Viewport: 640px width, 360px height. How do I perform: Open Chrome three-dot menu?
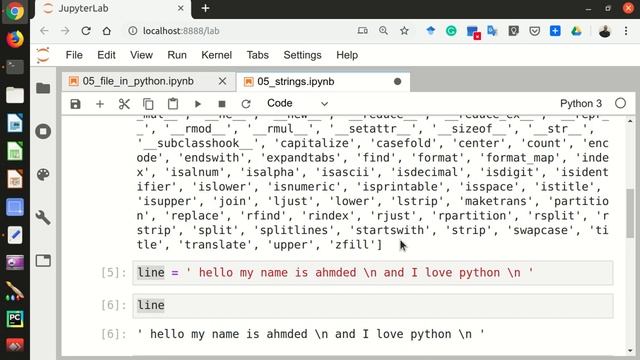click(626, 31)
